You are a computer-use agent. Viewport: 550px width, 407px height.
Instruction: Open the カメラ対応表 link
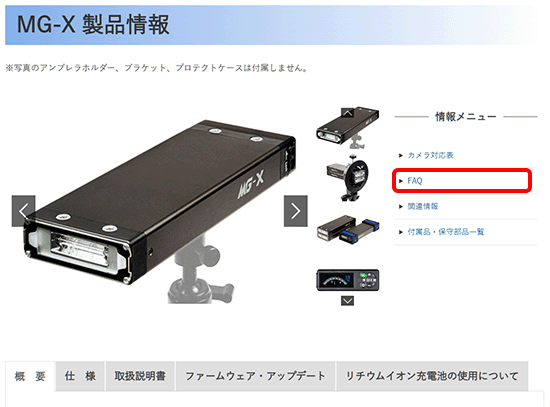(430, 155)
